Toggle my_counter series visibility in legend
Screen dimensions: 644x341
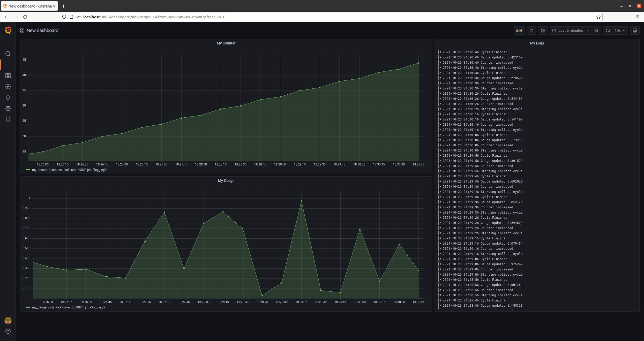pos(69,170)
